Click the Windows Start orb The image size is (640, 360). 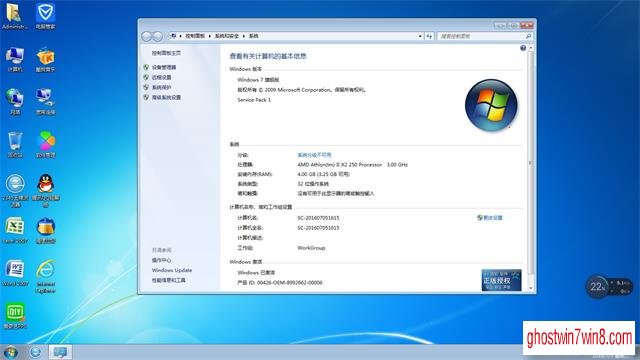(x=10, y=352)
